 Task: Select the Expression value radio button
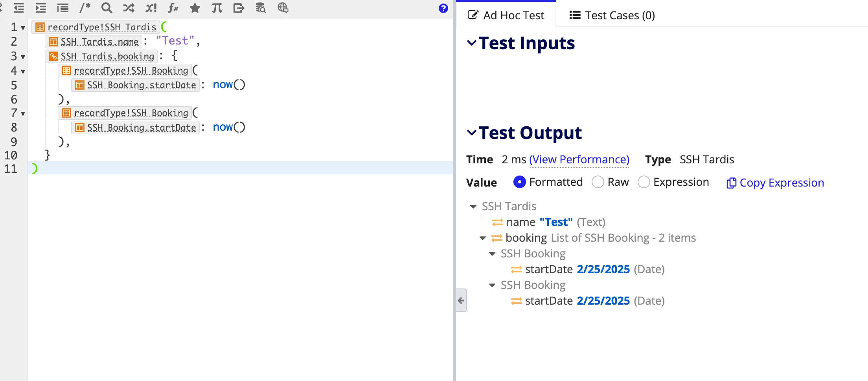click(x=644, y=182)
